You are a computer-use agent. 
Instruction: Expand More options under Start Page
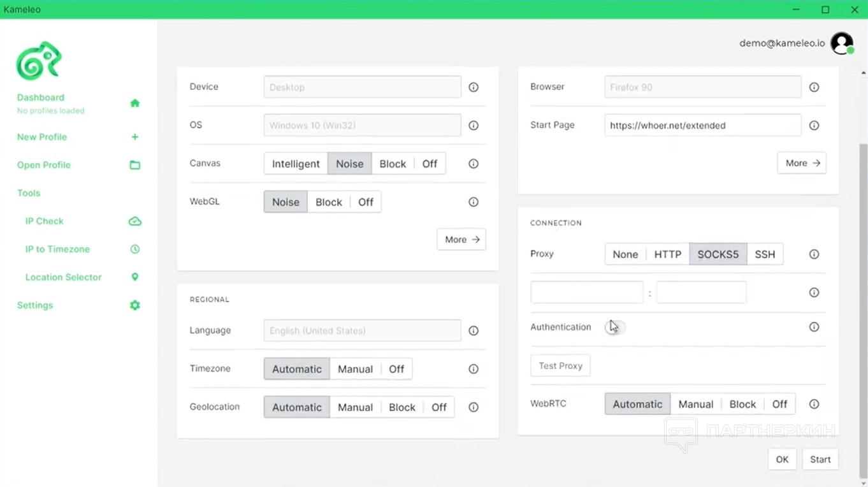click(802, 163)
